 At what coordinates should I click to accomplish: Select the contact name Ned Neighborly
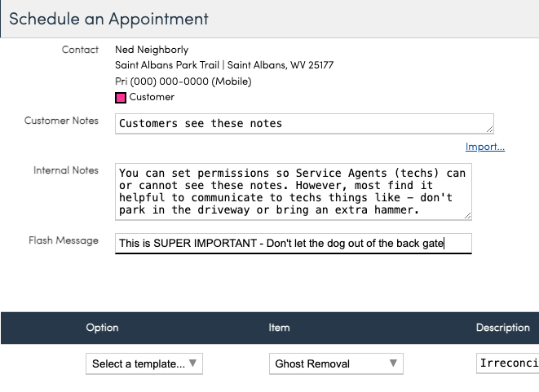(153, 50)
